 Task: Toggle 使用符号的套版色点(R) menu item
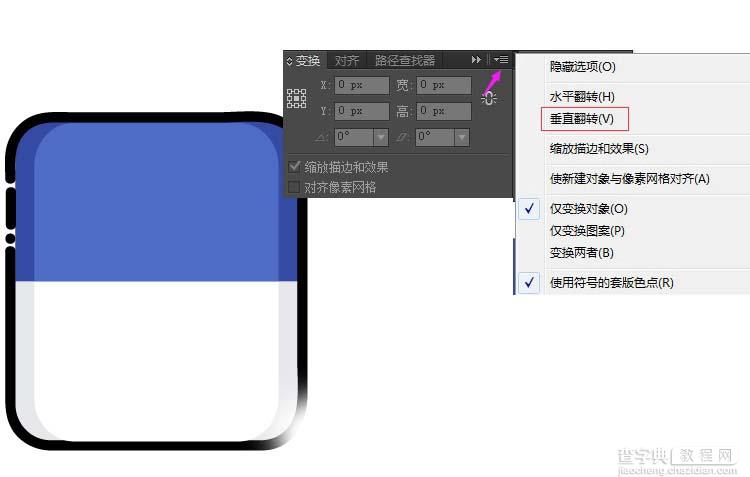click(612, 283)
